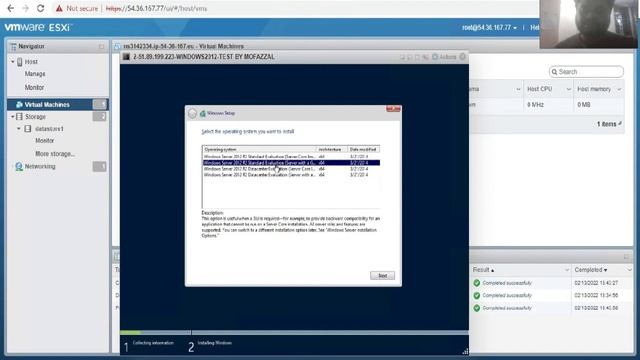Image resolution: width=640 pixels, height=360 pixels.
Task: Click the Virtual Machines navigator icon
Action: (x=19, y=104)
